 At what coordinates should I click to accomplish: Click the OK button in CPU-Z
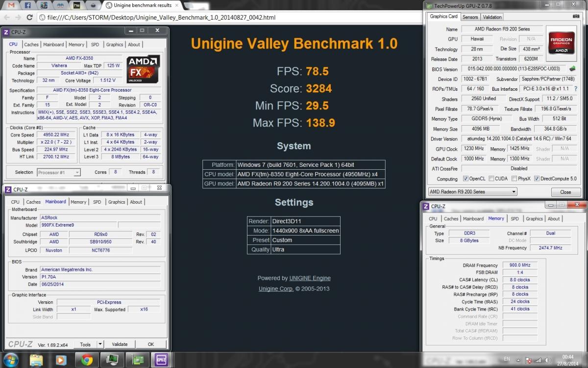coord(151,344)
